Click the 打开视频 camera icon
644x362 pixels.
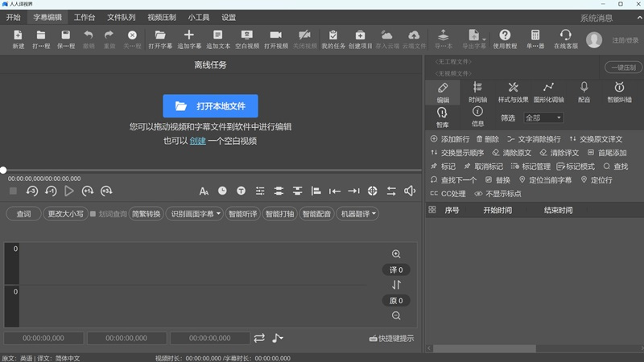tap(275, 36)
